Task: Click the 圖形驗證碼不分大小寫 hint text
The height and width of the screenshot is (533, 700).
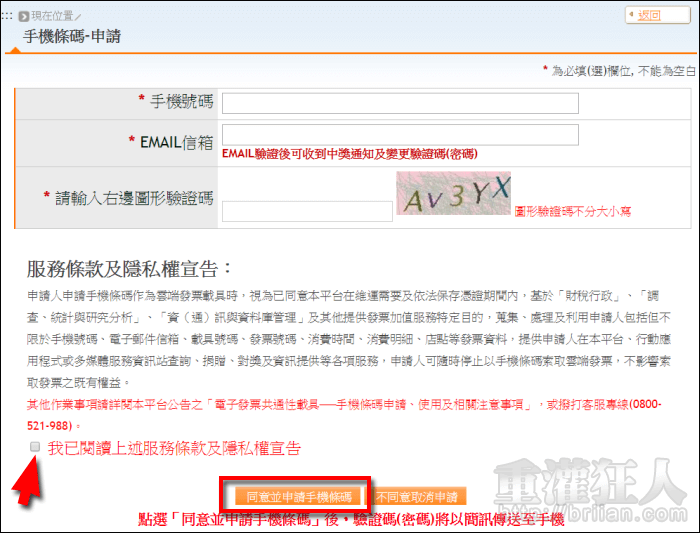Action: coord(572,212)
